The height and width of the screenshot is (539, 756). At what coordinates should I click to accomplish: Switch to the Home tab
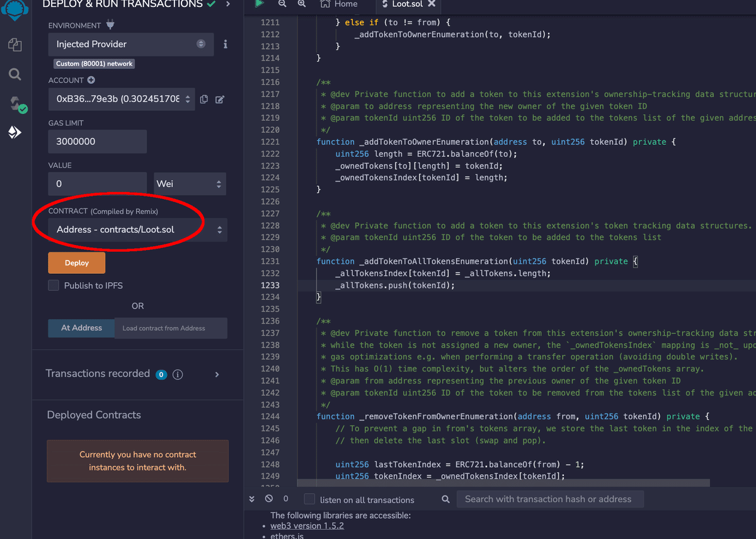coord(339,4)
